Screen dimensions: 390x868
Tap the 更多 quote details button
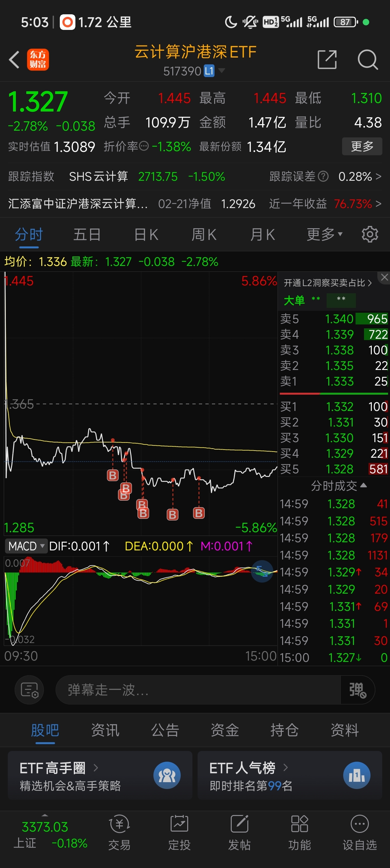[362, 146]
